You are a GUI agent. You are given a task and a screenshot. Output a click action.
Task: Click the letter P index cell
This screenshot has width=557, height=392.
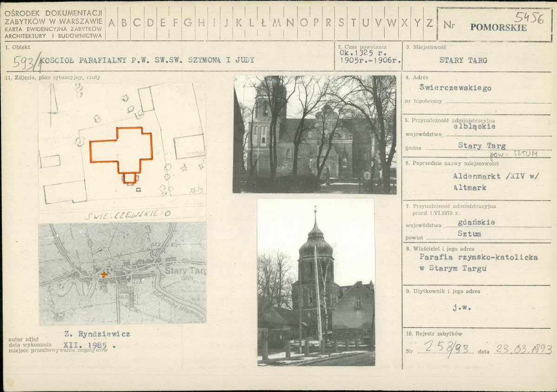(316, 23)
